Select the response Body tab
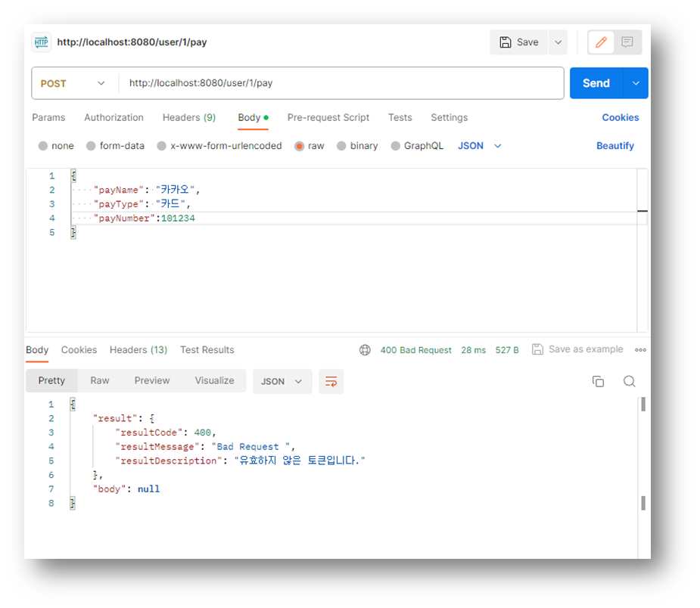This screenshot has height=608, width=700. [x=37, y=350]
